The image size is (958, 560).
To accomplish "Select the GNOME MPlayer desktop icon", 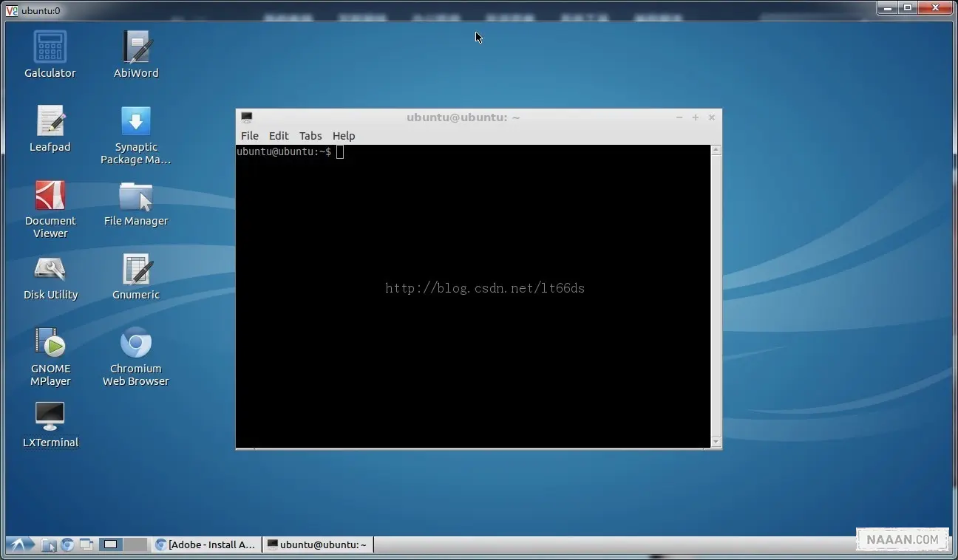I will pyautogui.click(x=50, y=344).
